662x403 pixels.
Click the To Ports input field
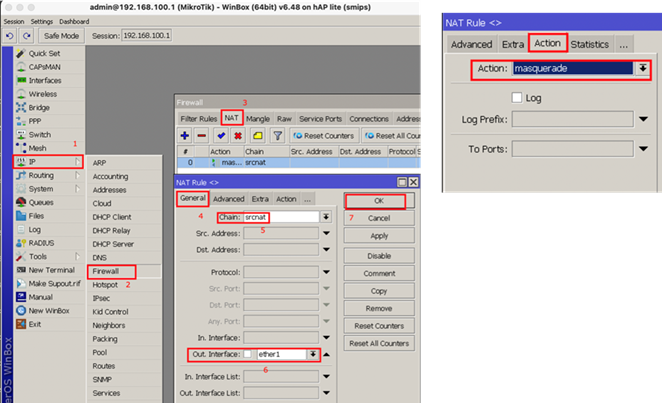click(x=572, y=149)
